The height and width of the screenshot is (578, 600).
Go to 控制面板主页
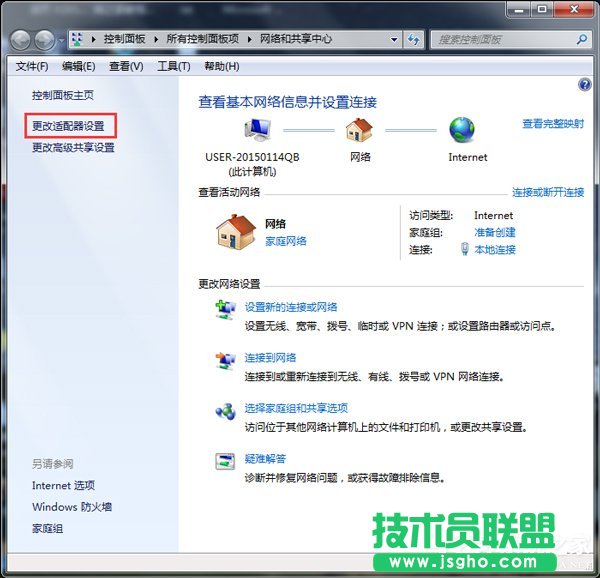click(x=63, y=95)
